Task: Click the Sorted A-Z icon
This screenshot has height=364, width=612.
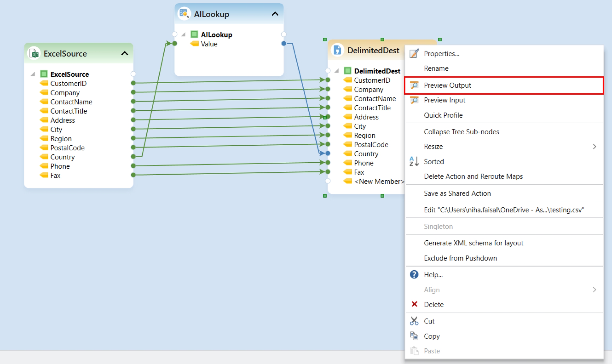Action: tap(414, 161)
